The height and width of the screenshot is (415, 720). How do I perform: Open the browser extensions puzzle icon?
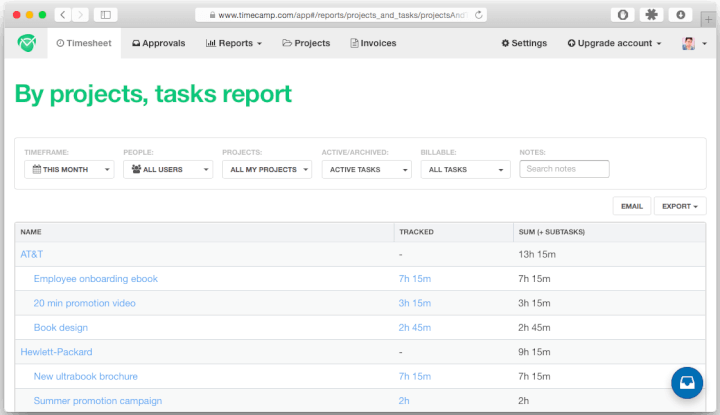pyautogui.click(x=650, y=15)
